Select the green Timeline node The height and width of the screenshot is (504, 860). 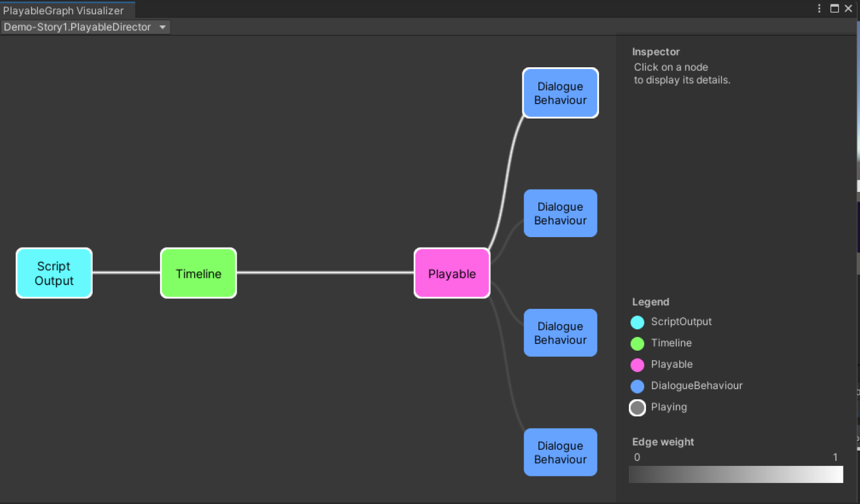(x=199, y=273)
